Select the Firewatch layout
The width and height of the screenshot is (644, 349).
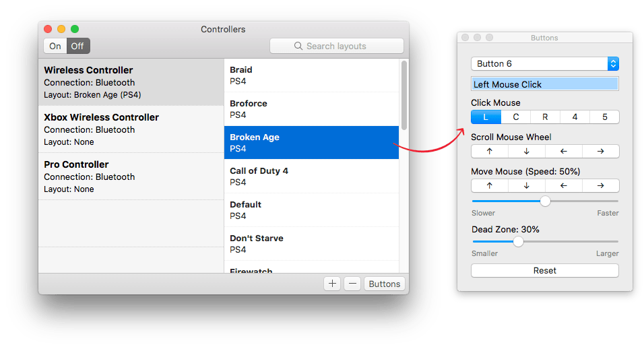pyautogui.click(x=311, y=268)
